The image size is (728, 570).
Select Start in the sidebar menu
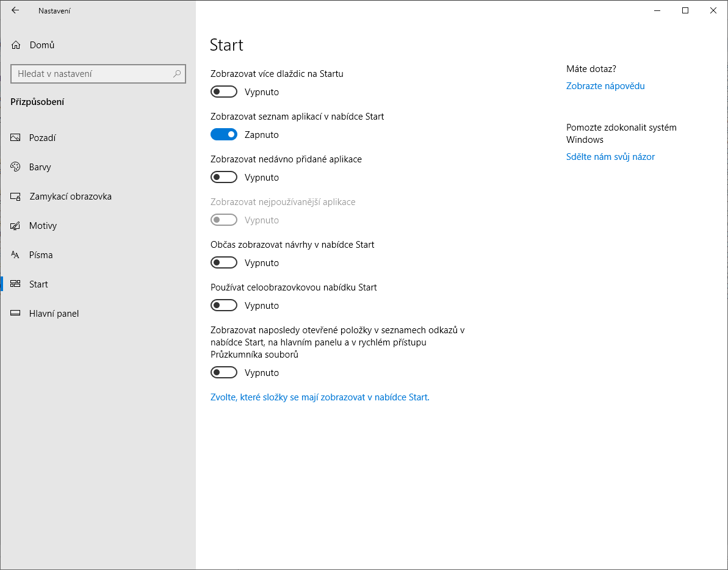(38, 284)
